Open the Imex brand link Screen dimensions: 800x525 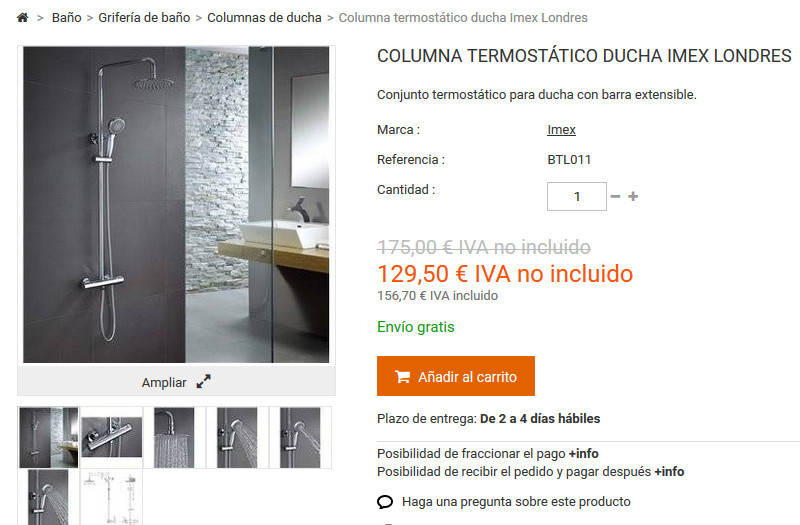pos(561,130)
